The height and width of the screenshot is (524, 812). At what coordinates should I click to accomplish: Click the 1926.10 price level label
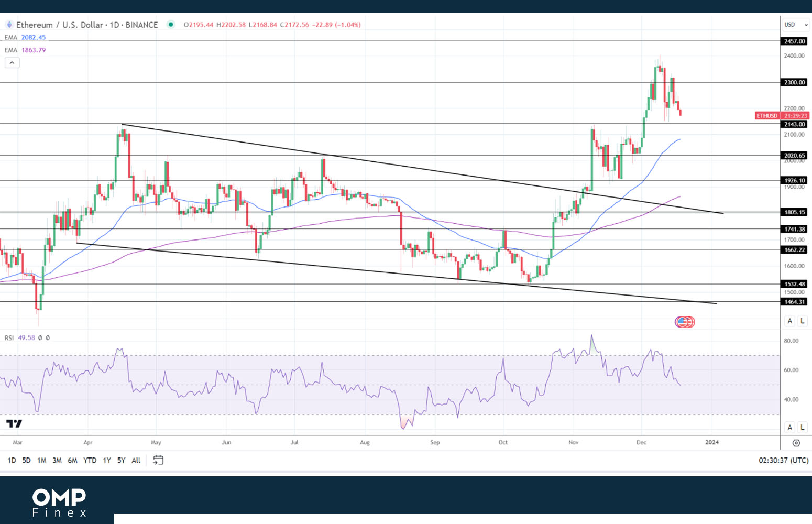coord(795,180)
